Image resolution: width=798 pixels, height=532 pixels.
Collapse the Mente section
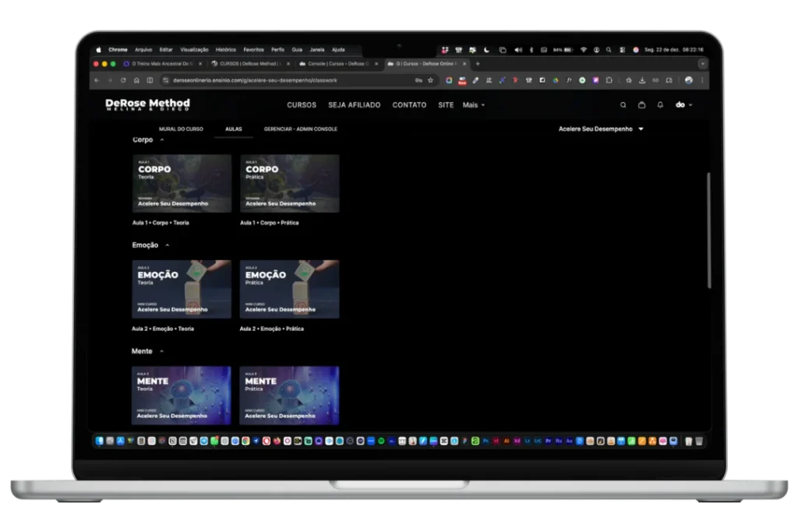tap(161, 351)
